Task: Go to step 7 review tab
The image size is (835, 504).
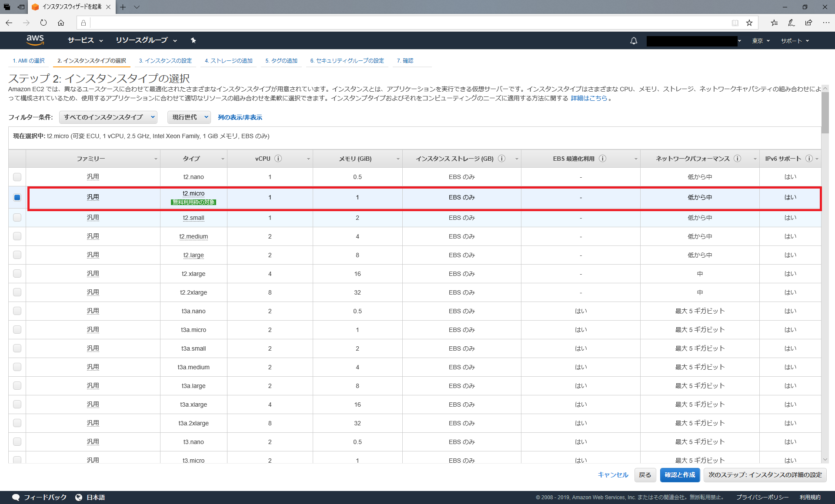Action: [405, 61]
